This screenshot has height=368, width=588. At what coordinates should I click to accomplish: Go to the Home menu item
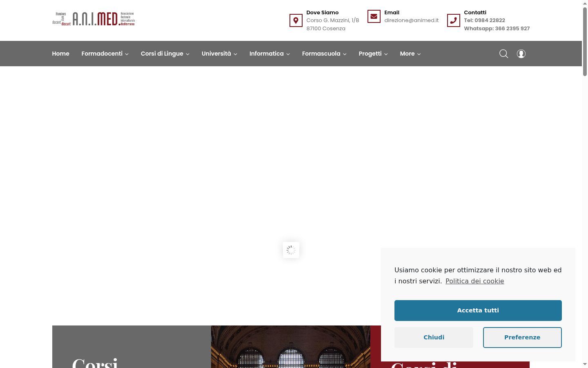[60, 54]
